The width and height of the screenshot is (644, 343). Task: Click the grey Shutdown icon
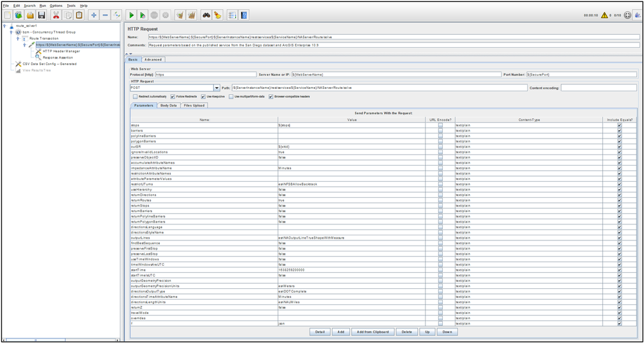tap(165, 15)
